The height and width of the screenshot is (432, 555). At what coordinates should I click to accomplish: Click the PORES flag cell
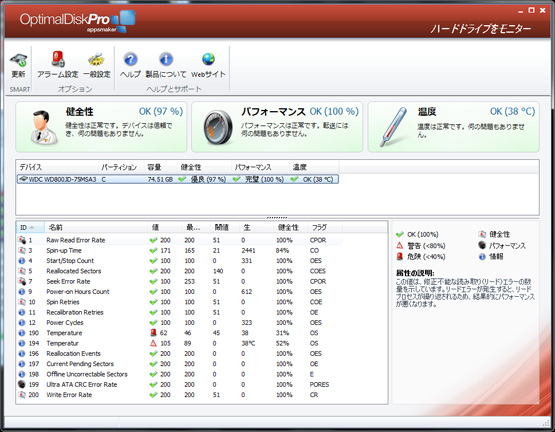[x=319, y=385]
